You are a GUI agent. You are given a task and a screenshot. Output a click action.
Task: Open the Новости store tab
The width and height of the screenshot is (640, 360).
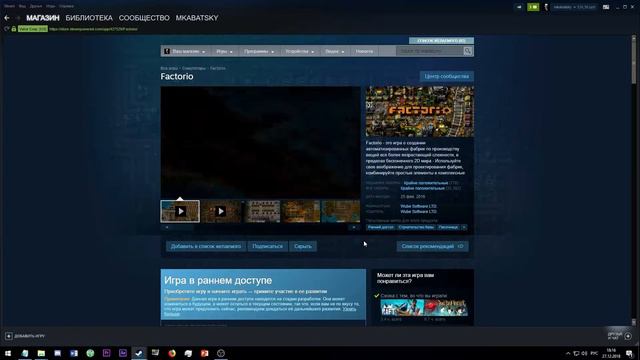tap(364, 51)
